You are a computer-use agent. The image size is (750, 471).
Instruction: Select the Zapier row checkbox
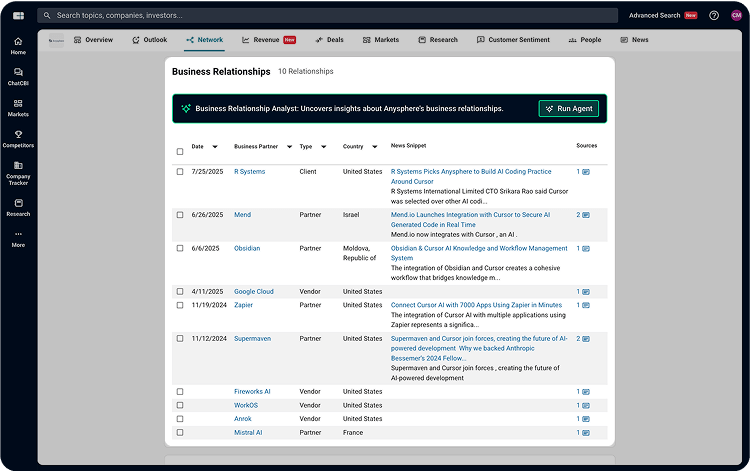180,305
